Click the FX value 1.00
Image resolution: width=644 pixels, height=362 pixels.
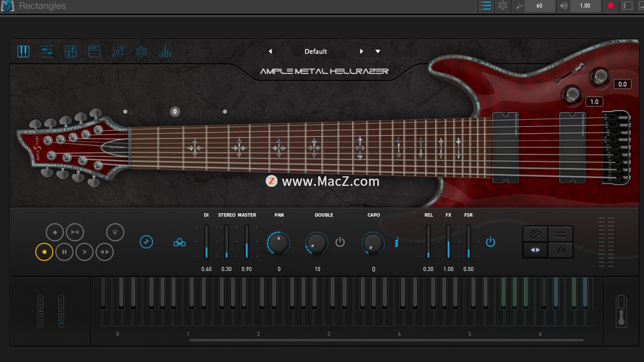click(x=448, y=269)
